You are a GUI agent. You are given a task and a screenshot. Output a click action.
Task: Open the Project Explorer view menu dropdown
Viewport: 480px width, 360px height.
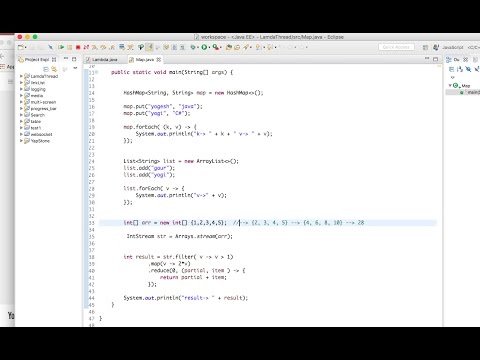(75, 68)
